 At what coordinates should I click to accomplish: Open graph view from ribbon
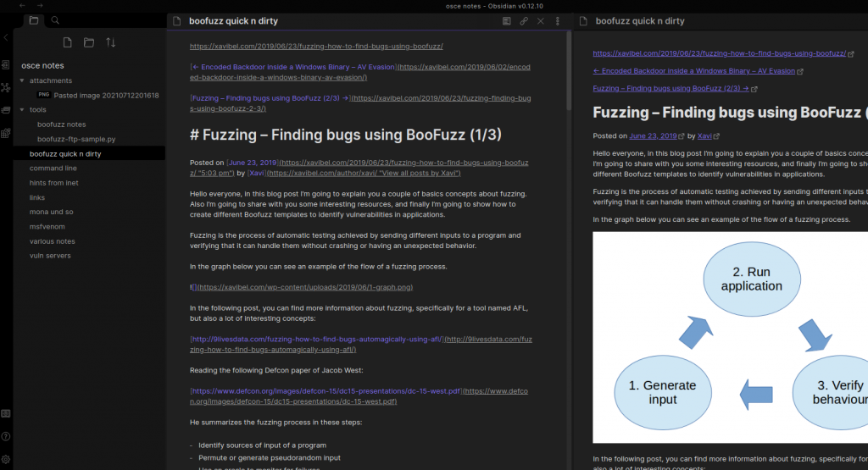pyautogui.click(x=6, y=87)
